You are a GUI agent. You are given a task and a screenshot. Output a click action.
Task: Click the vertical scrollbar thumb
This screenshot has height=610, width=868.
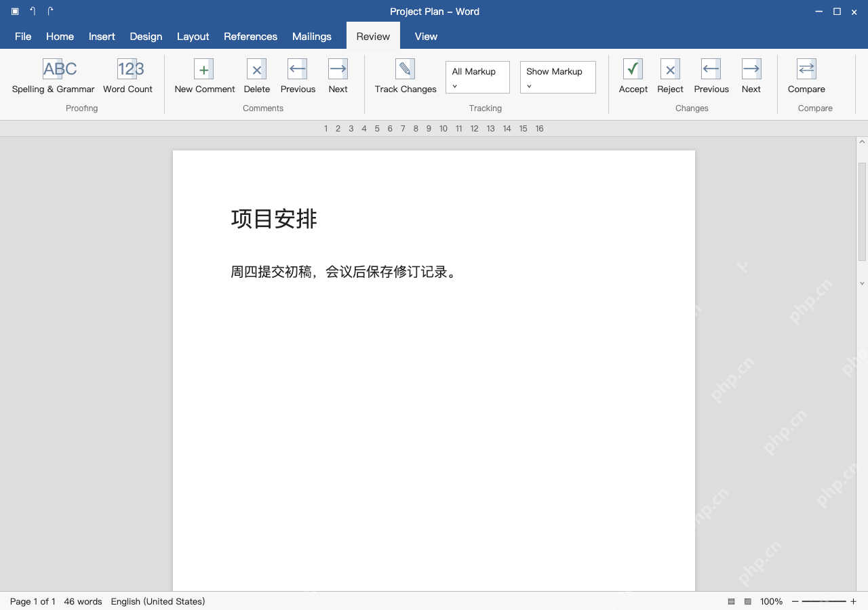tap(862, 211)
